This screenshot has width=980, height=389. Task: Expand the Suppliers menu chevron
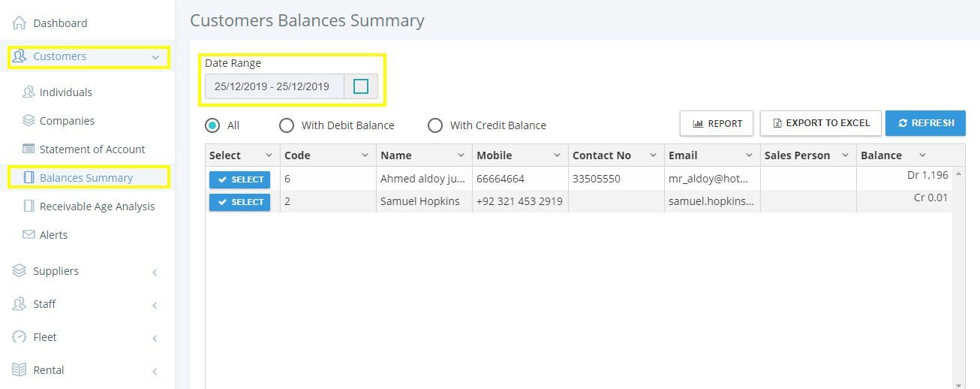point(155,272)
